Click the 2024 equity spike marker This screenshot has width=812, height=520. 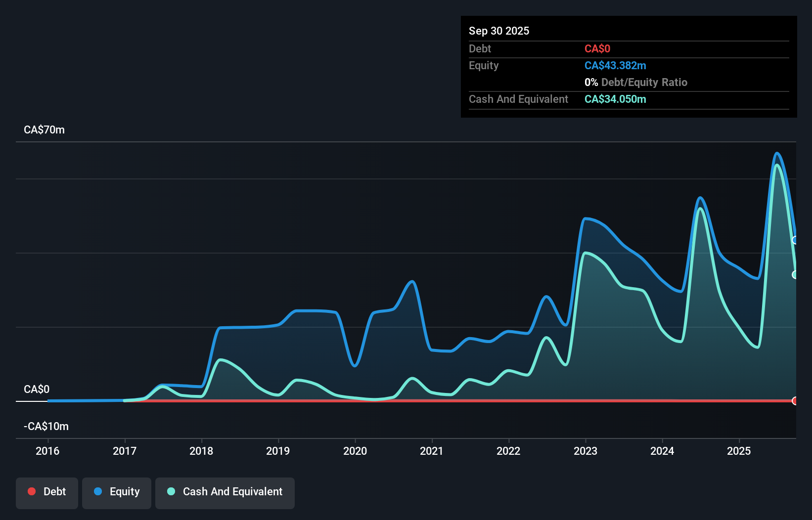[700, 198]
